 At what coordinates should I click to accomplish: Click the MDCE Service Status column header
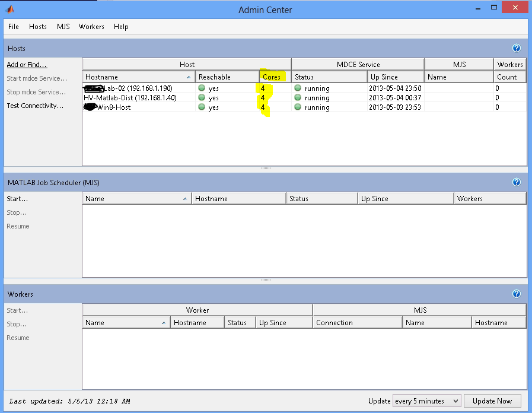(329, 77)
